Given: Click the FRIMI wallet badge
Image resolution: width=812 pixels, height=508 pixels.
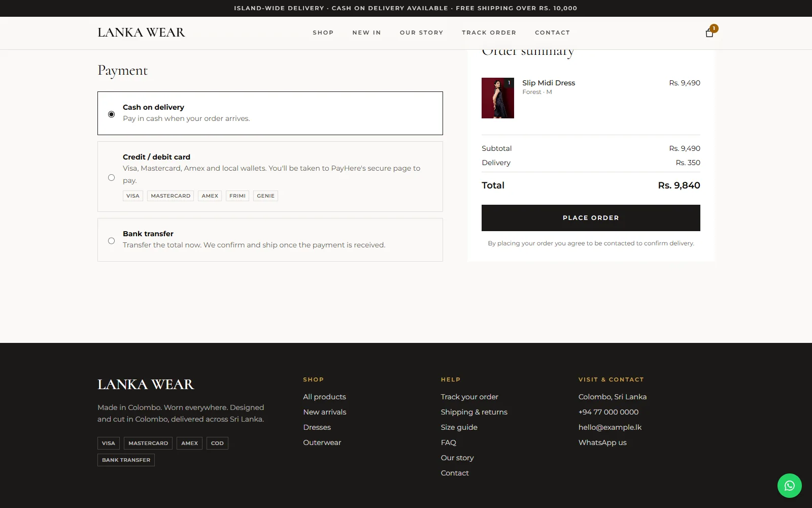Looking at the screenshot, I should point(238,196).
